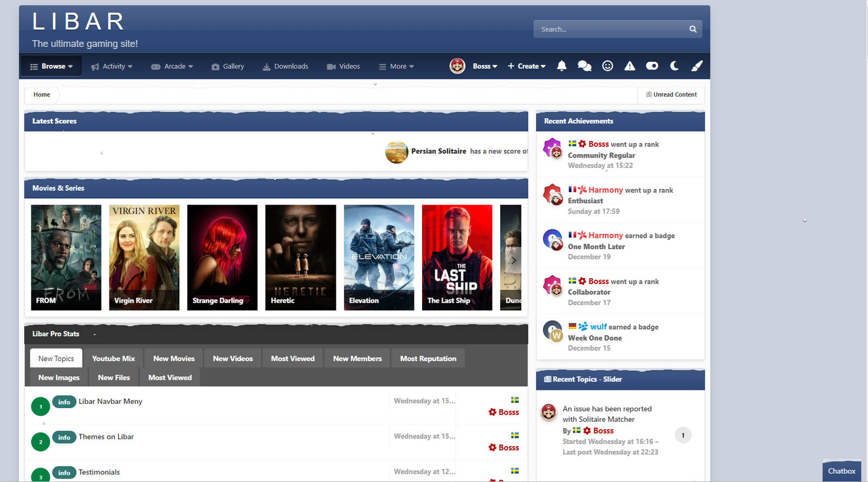The width and height of the screenshot is (868, 482).
Task: Switch to the New Movies tab
Action: point(174,358)
